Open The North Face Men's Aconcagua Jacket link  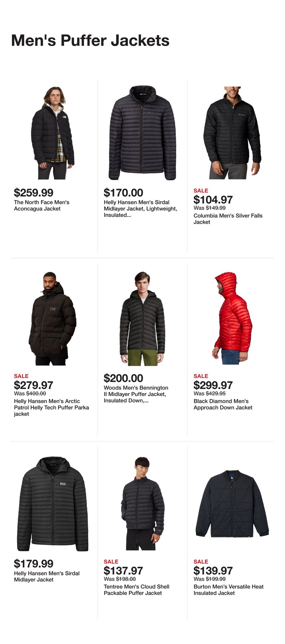42,205
